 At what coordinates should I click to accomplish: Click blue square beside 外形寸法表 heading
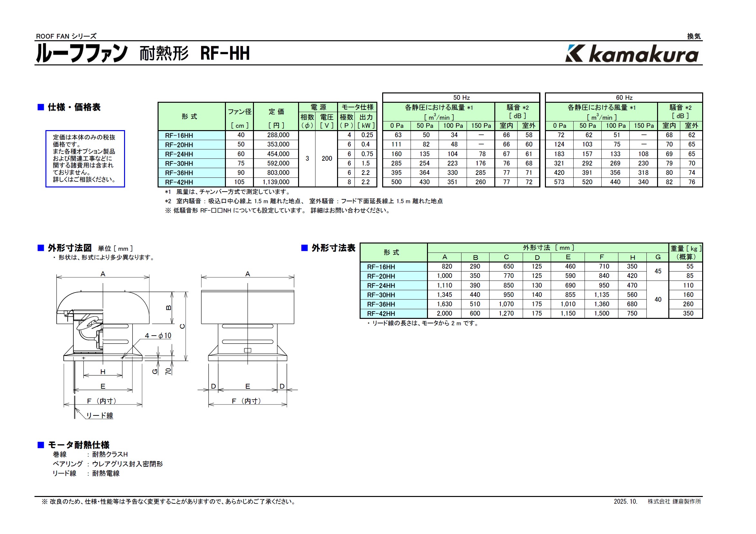click(305, 248)
